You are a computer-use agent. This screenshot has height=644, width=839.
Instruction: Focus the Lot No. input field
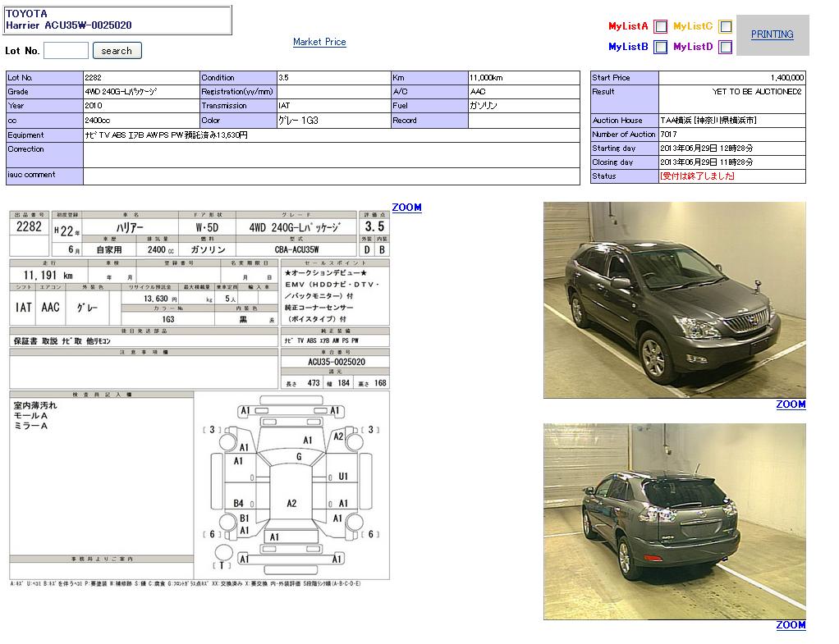click(x=66, y=51)
